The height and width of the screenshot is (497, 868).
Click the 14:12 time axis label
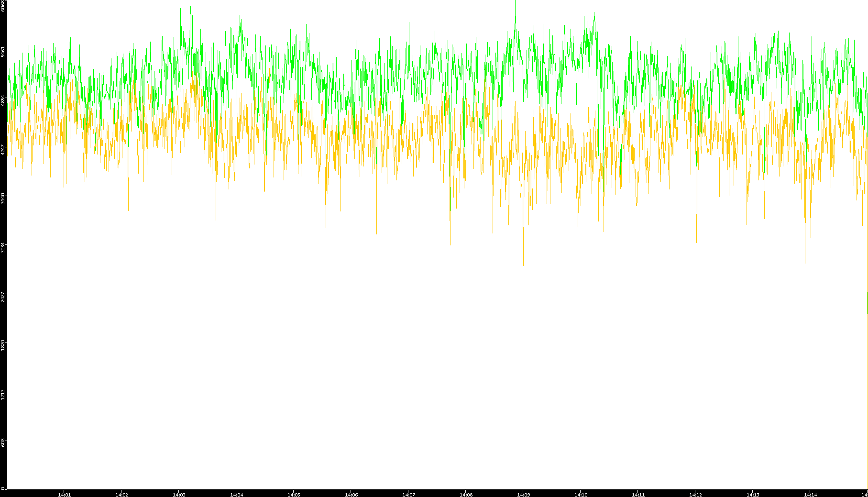[x=695, y=494]
